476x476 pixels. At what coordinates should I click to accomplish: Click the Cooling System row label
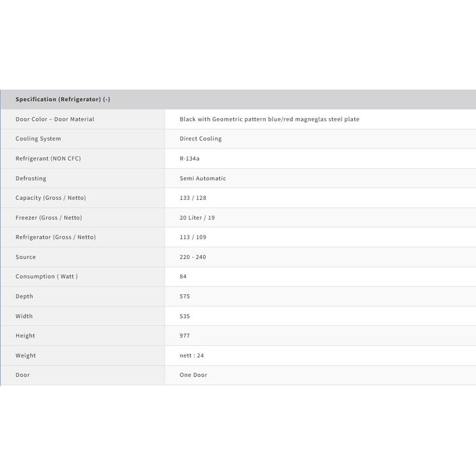(x=38, y=139)
